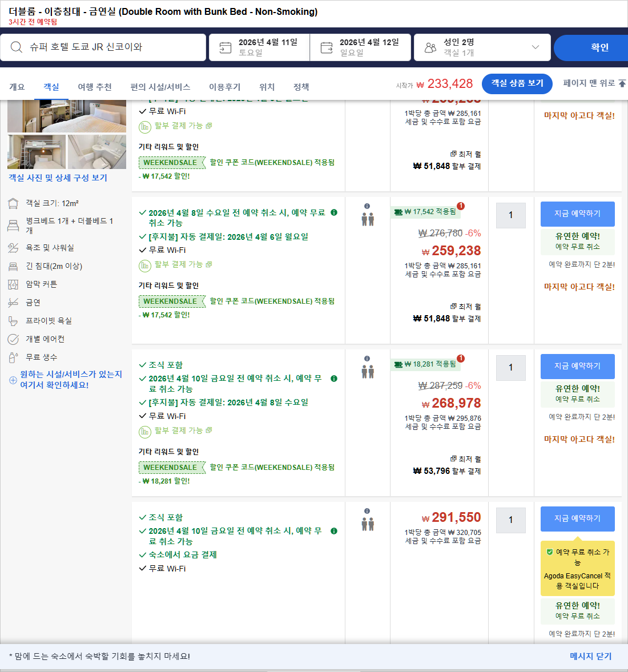
Task: Open the 여행 추천 tab
Action: [x=94, y=87]
